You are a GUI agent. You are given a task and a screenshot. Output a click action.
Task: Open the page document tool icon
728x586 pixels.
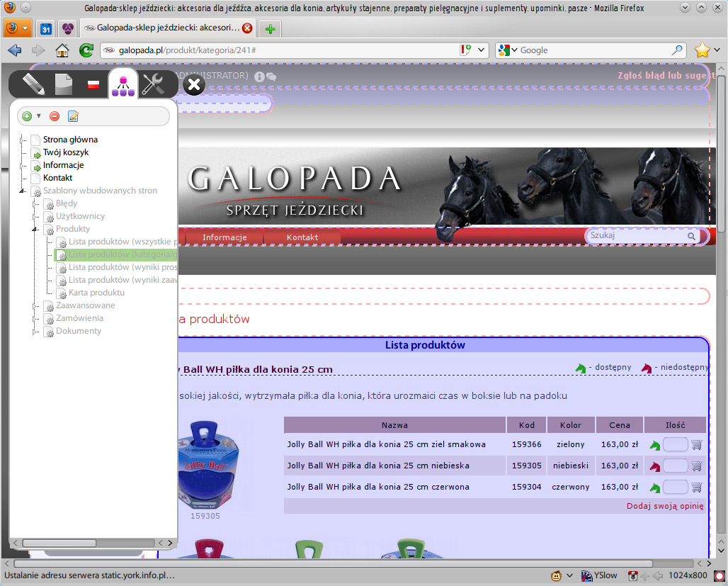pyautogui.click(x=64, y=84)
